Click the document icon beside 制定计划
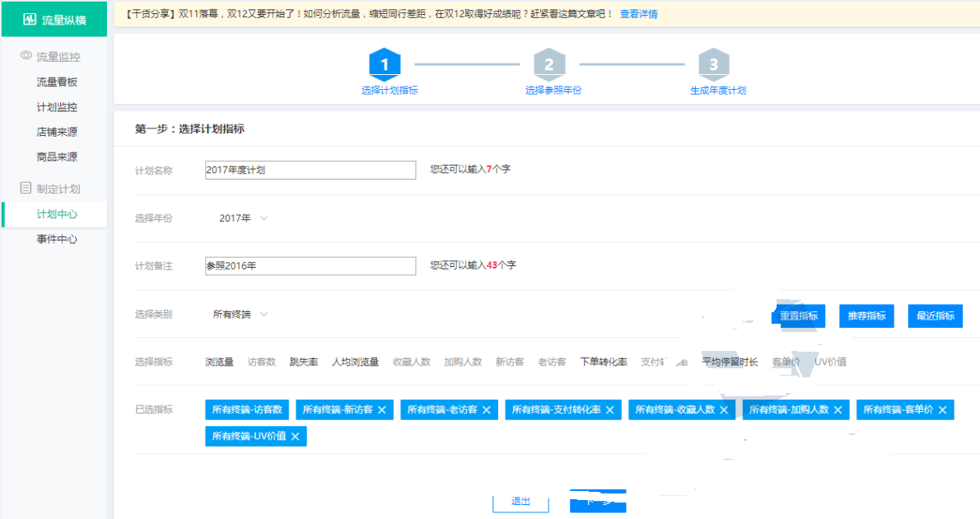 [26, 188]
